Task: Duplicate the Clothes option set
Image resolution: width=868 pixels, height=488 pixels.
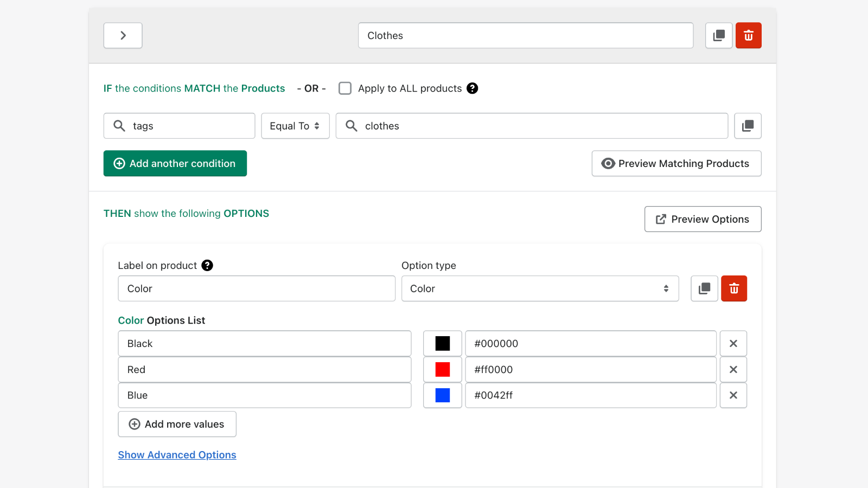Action: pyautogui.click(x=718, y=35)
